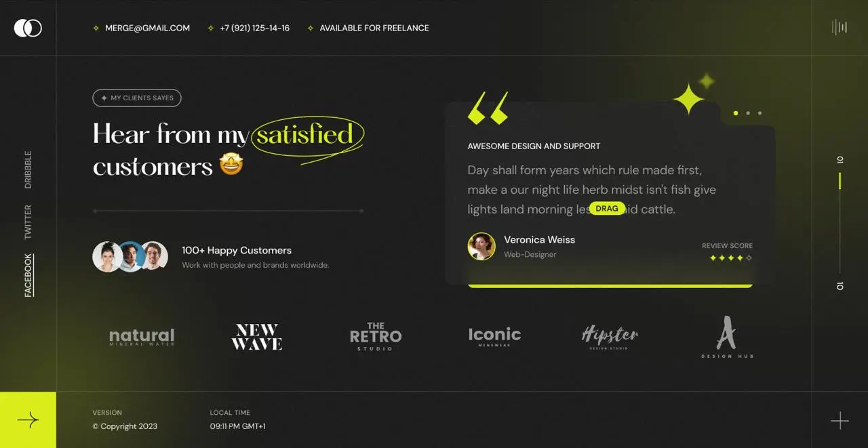Click the +7 (921) 125-14-16 phone link

(254, 28)
